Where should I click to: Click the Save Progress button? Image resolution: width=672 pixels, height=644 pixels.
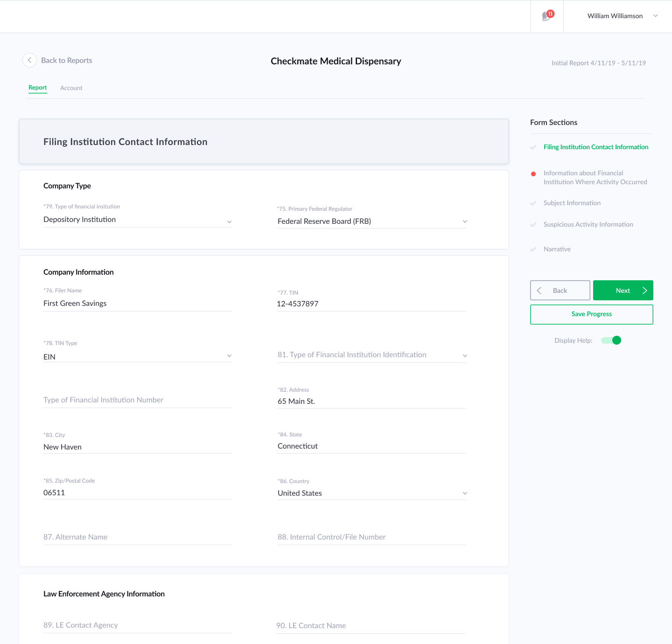tap(591, 314)
